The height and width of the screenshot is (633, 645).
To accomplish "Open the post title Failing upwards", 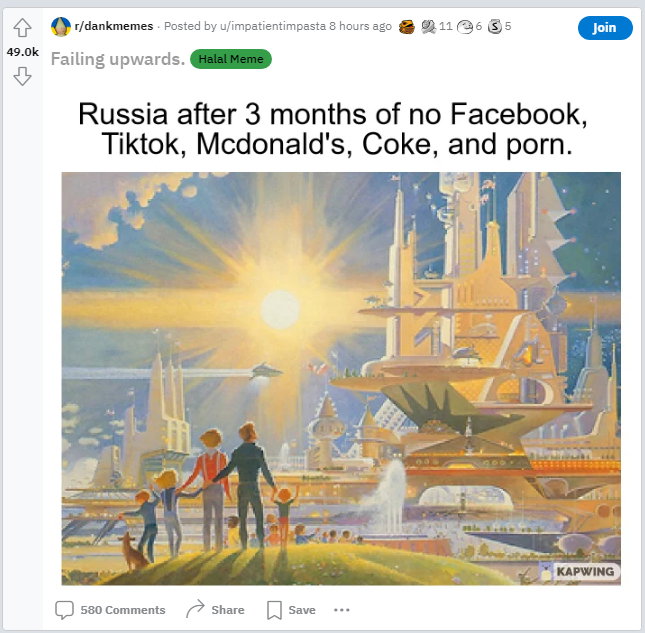I will coord(118,59).
